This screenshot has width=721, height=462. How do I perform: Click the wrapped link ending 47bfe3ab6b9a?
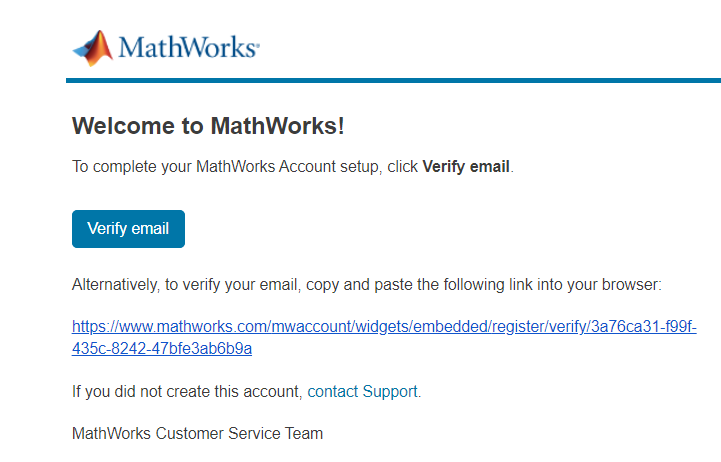pyautogui.click(x=162, y=348)
